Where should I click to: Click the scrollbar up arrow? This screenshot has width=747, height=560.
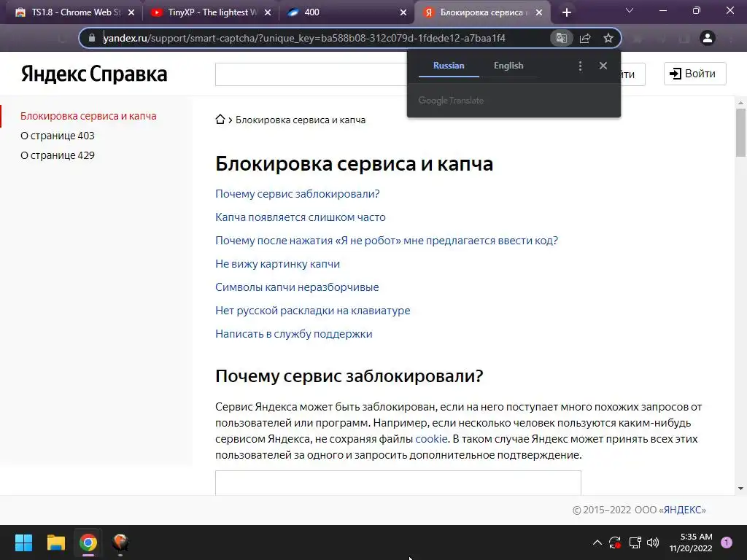740,102
